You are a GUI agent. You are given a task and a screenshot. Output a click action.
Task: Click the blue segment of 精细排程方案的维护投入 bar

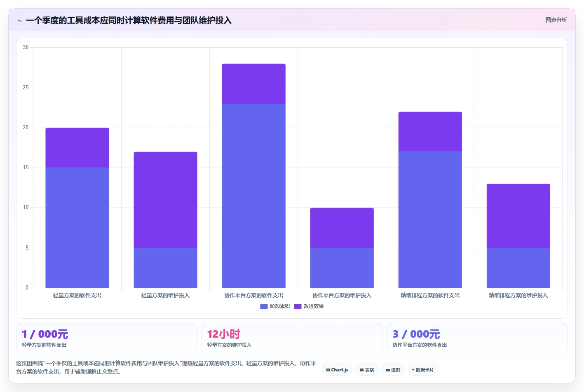pos(518,268)
